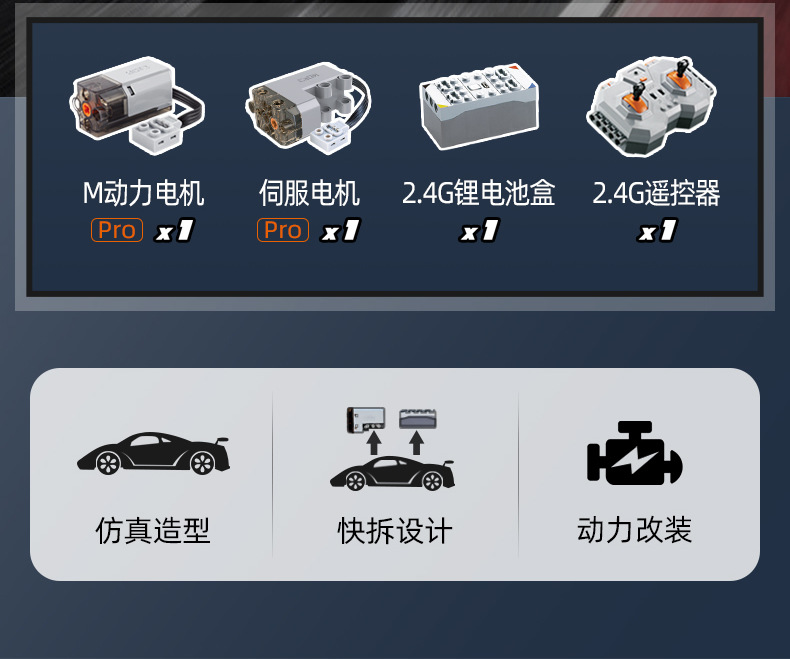790x659 pixels.
Task: Click the 2.4G锂电池盒 battery box image
Action: coord(479,106)
